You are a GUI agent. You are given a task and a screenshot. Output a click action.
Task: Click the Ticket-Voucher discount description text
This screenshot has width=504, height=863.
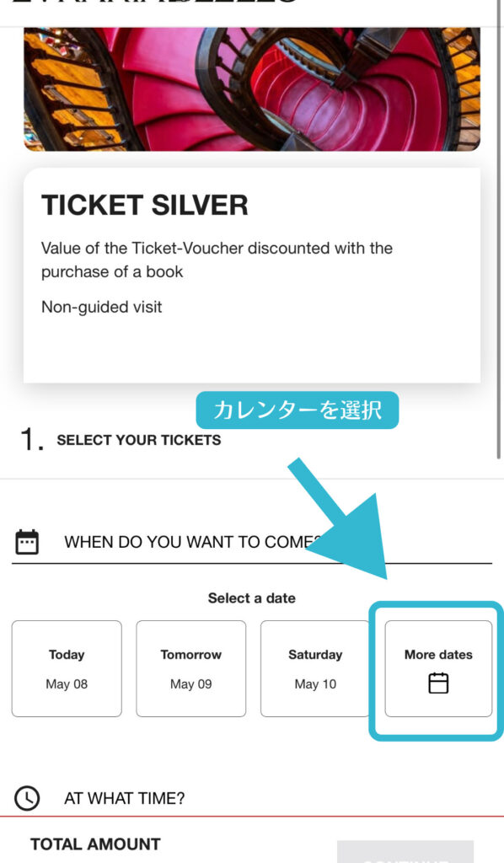(x=217, y=260)
